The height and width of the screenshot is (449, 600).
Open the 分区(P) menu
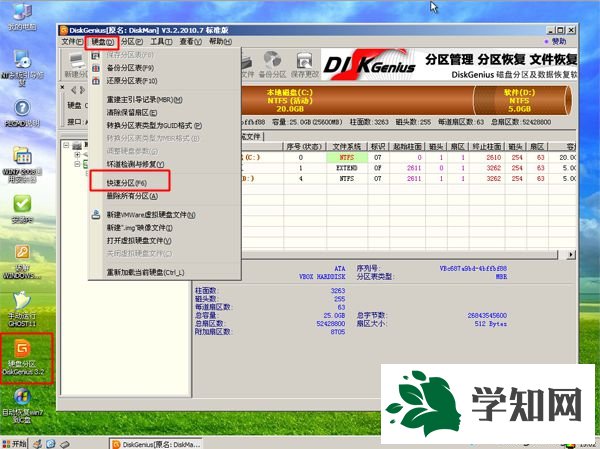[x=132, y=41]
